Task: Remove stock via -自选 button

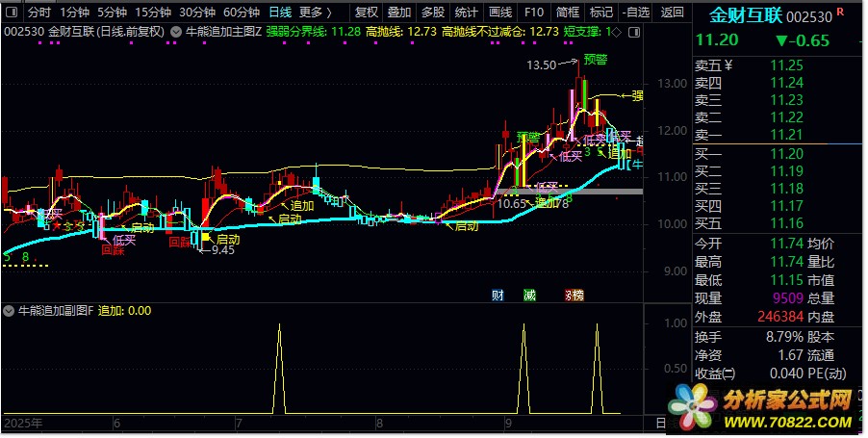Action: (635, 12)
